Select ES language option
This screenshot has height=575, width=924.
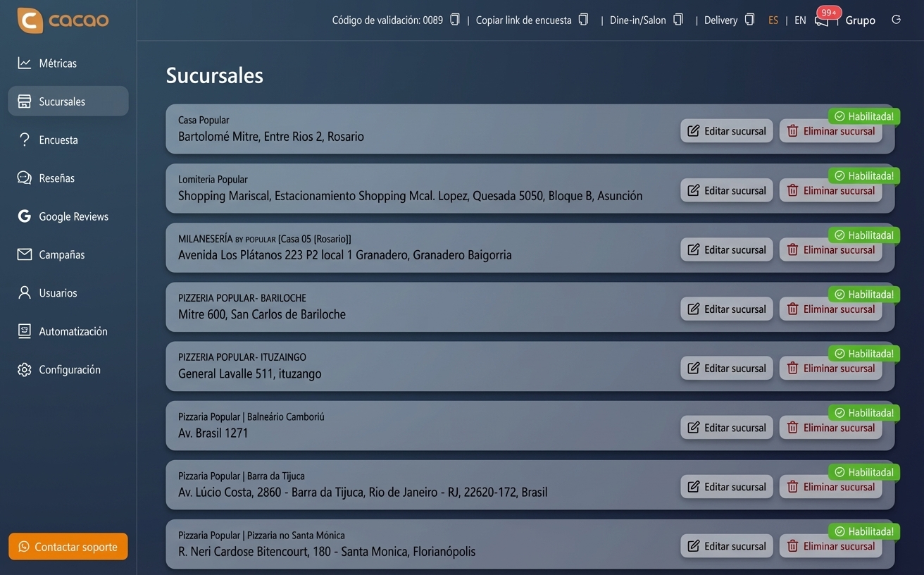pyautogui.click(x=773, y=20)
